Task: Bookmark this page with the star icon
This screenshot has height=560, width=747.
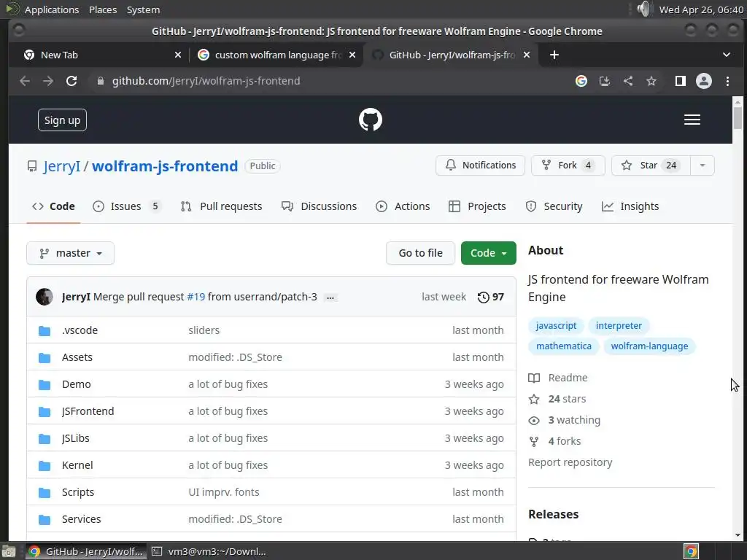Action: pos(651,81)
